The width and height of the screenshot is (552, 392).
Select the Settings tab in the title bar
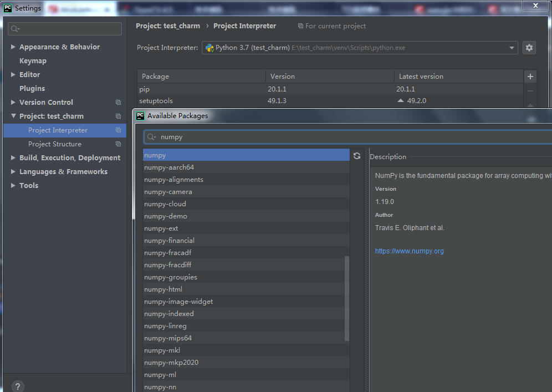click(25, 8)
